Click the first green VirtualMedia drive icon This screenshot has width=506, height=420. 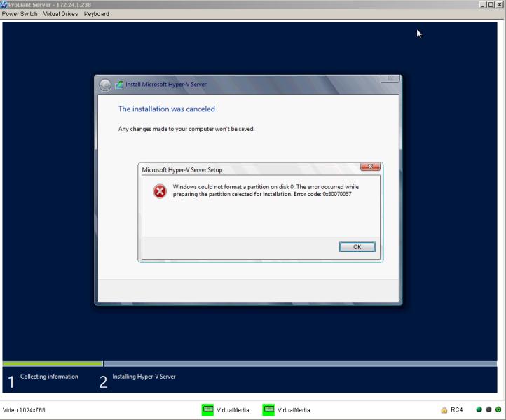(x=207, y=409)
